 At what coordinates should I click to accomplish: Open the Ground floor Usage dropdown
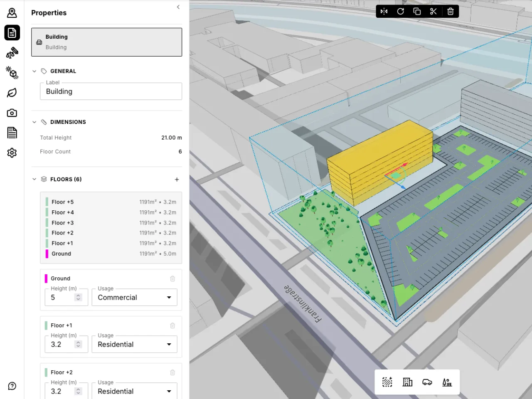click(x=135, y=298)
